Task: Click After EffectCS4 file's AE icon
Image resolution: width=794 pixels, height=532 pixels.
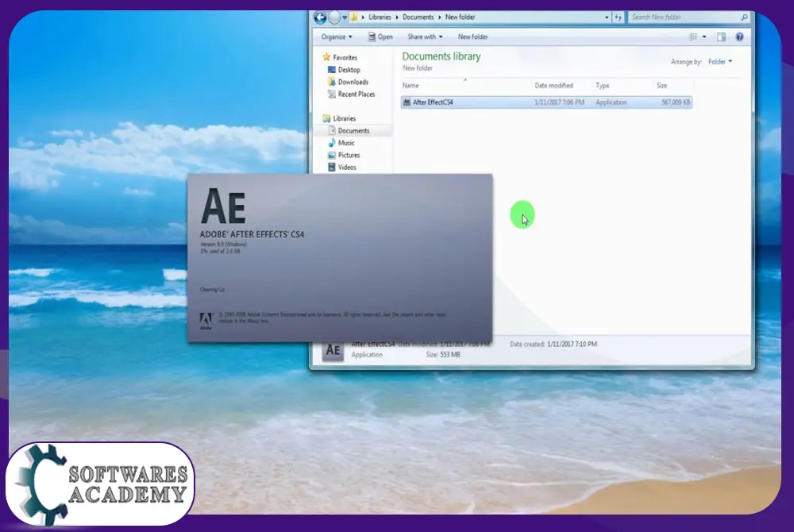Action: (407, 102)
